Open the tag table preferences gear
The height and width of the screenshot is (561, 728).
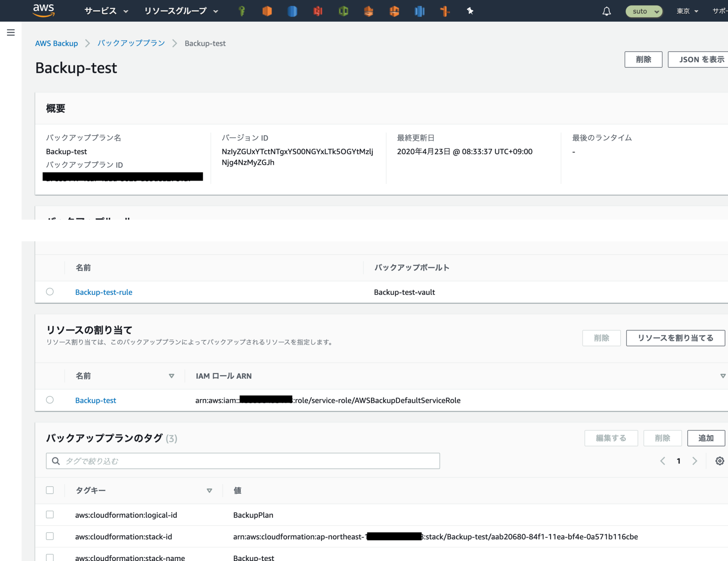click(x=719, y=461)
